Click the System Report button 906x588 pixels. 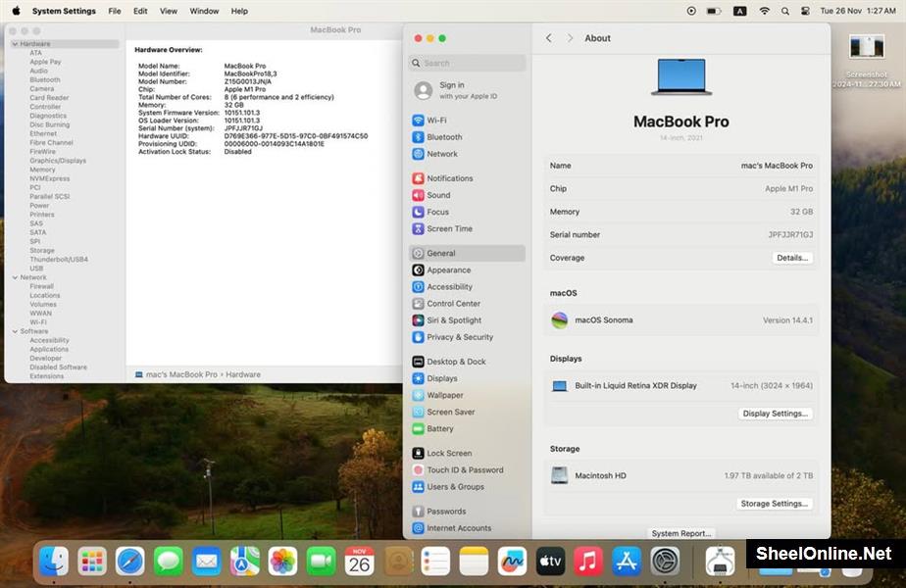tap(681, 533)
